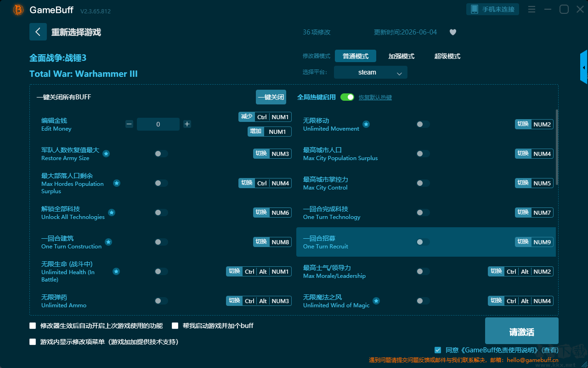The height and width of the screenshot is (368, 588).
Task: Check show modifier menu in game checkbox
Action: click(33, 342)
